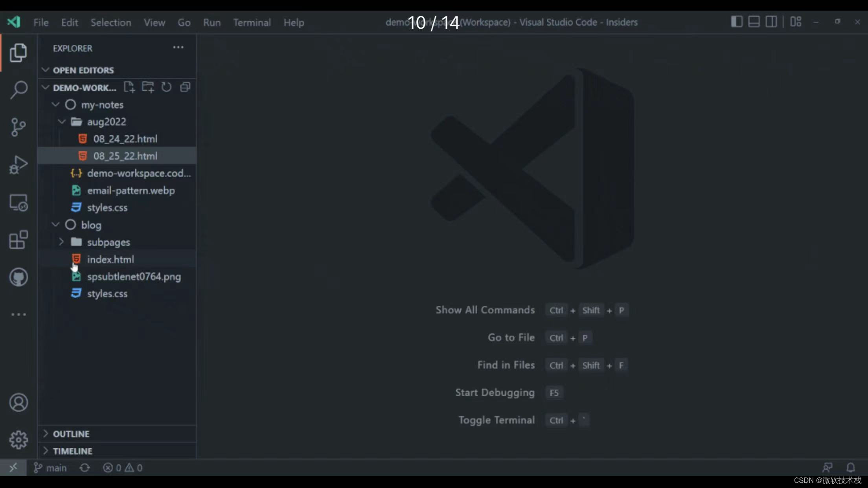Show additional views via activity bar ellipsis
Image resolution: width=868 pixels, height=488 pixels.
pos(18,314)
